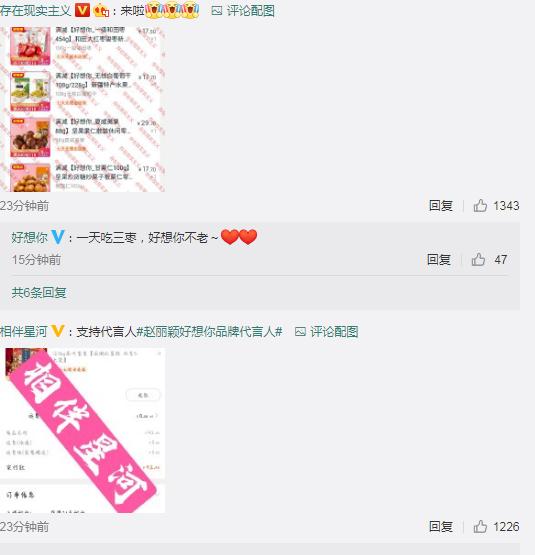Like 相伴星河's comment with 1226 likes

click(480, 526)
